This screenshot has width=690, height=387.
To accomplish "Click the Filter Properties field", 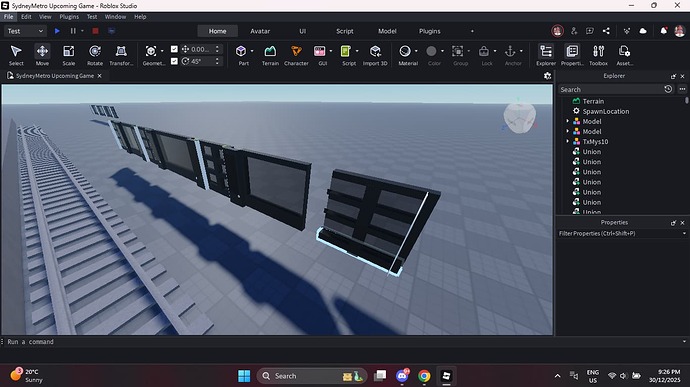I will pyautogui.click(x=622, y=233).
